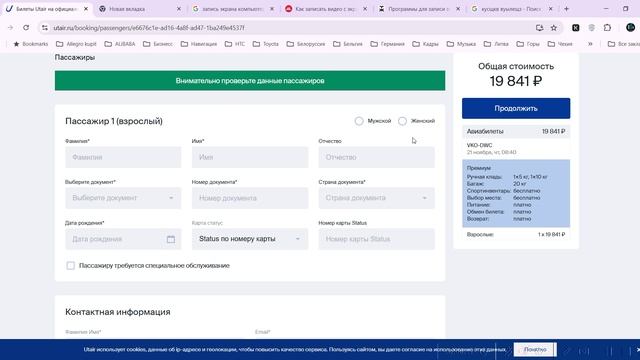Open the Кадры bookmark folder
The width and height of the screenshot is (640, 360).
pos(425,44)
